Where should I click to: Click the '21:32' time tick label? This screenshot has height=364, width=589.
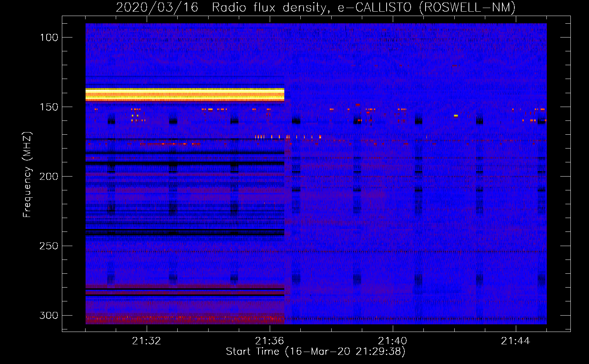click(147, 341)
